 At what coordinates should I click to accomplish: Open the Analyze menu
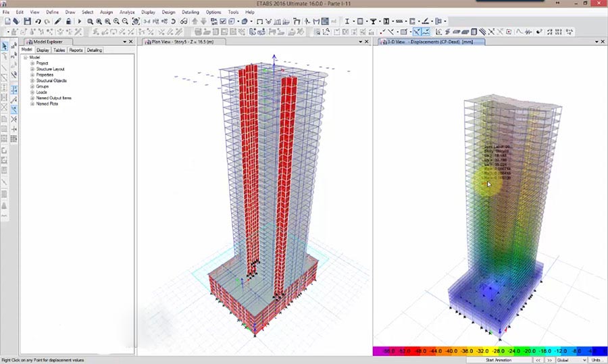tap(127, 12)
